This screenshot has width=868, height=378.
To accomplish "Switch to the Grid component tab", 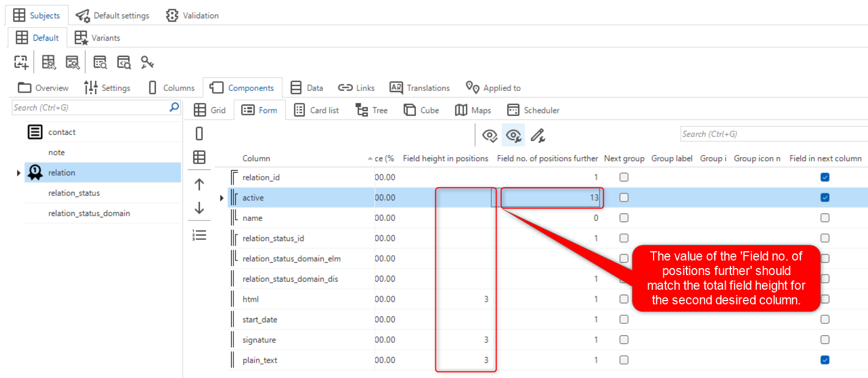I will [x=210, y=110].
